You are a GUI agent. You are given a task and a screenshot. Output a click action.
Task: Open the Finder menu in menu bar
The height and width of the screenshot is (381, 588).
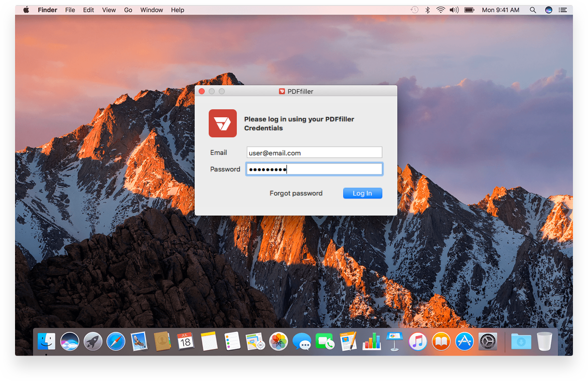click(x=47, y=10)
